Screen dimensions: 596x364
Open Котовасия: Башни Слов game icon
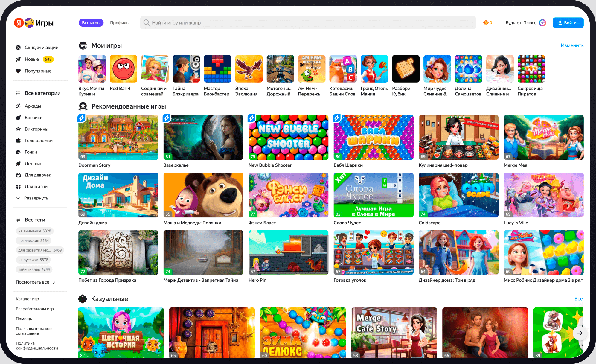[x=343, y=69]
